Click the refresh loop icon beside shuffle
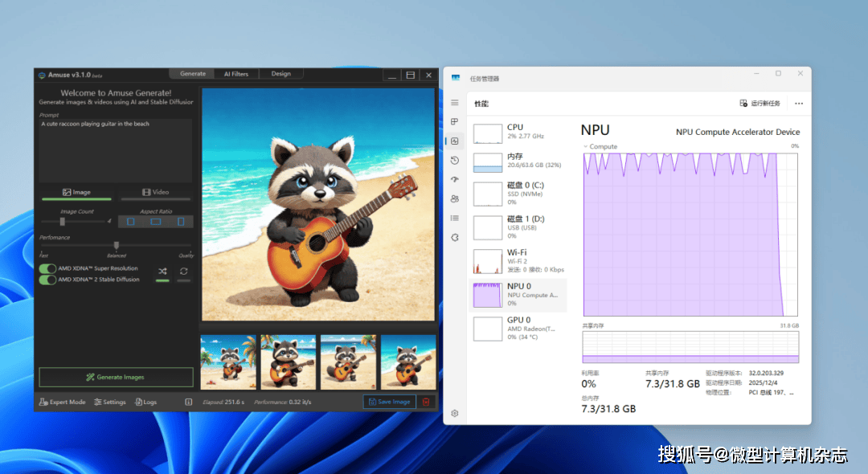The width and height of the screenshot is (868, 474). point(184,272)
